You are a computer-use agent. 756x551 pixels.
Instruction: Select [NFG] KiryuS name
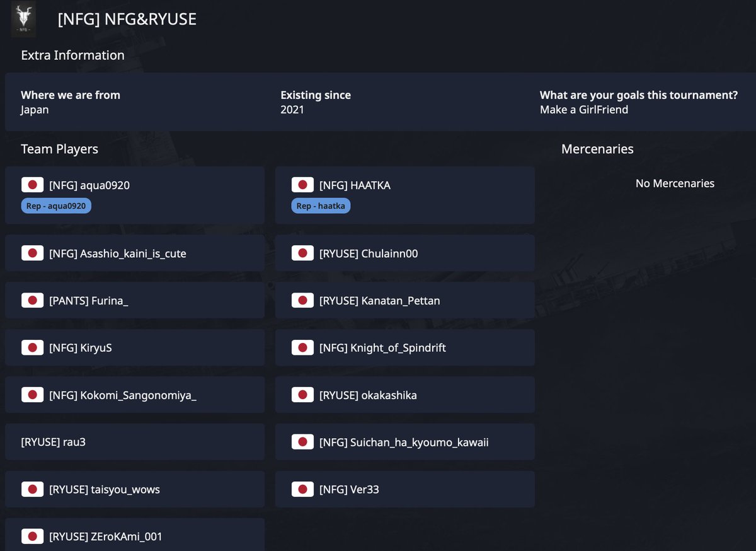(81, 347)
